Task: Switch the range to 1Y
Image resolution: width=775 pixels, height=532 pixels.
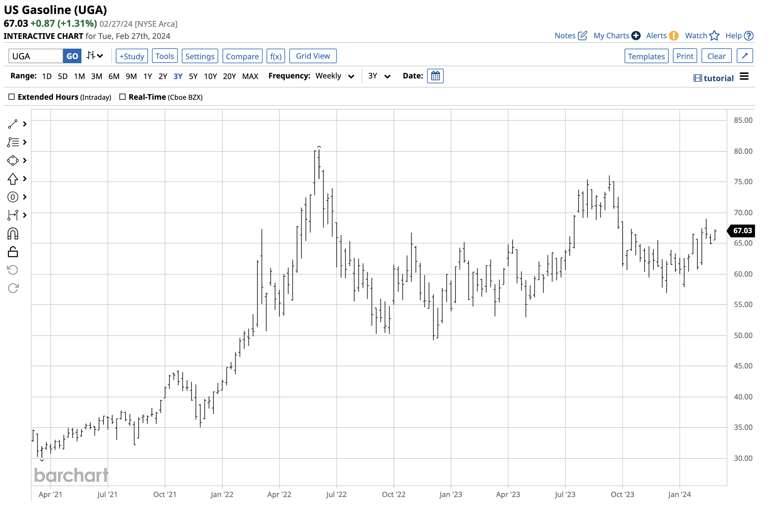Action: (x=148, y=76)
